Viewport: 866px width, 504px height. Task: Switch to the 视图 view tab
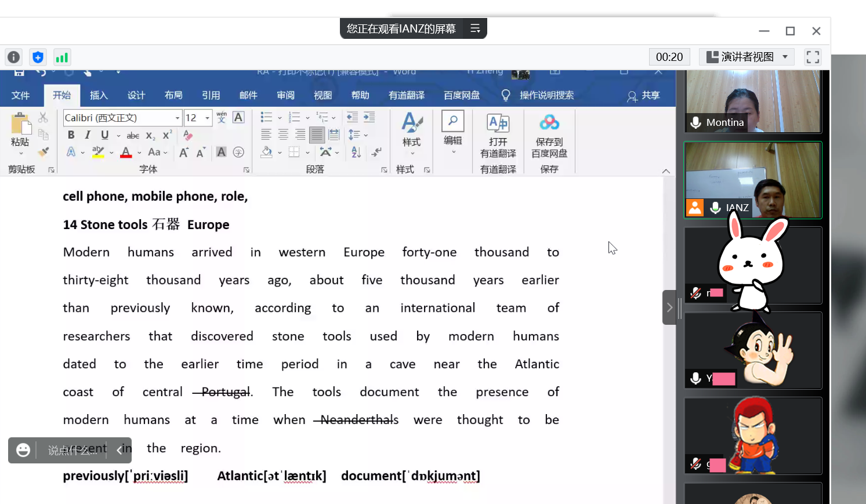point(323,95)
